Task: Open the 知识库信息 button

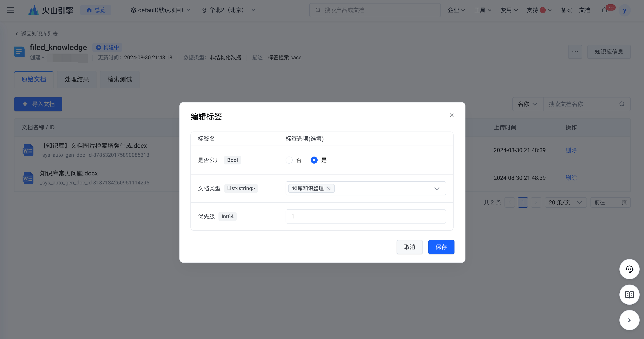Action: tap(609, 52)
